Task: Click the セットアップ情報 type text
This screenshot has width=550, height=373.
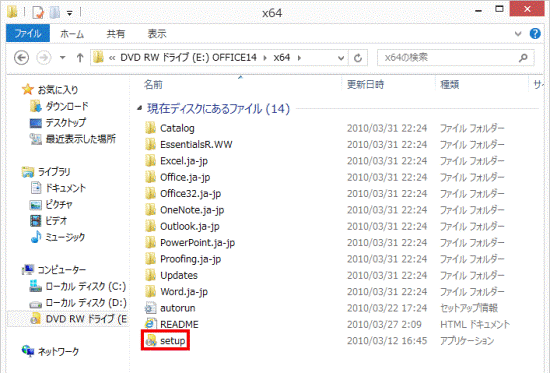Action: 469,308
